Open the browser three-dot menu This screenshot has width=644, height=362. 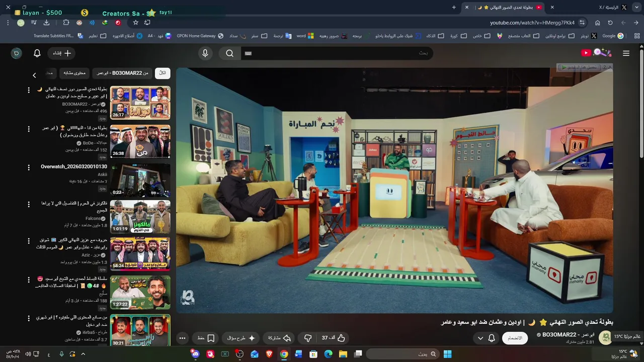point(8,23)
